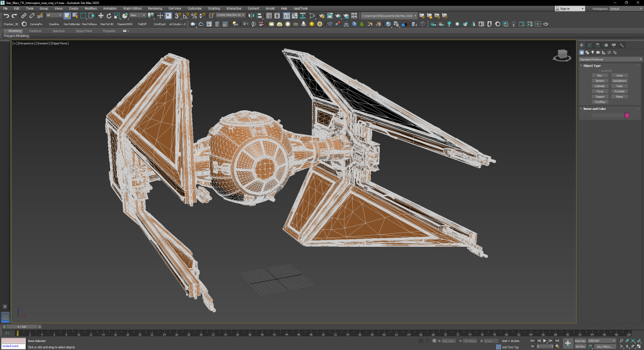Go to the end frame button
The image size is (644, 350).
[x=557, y=341]
